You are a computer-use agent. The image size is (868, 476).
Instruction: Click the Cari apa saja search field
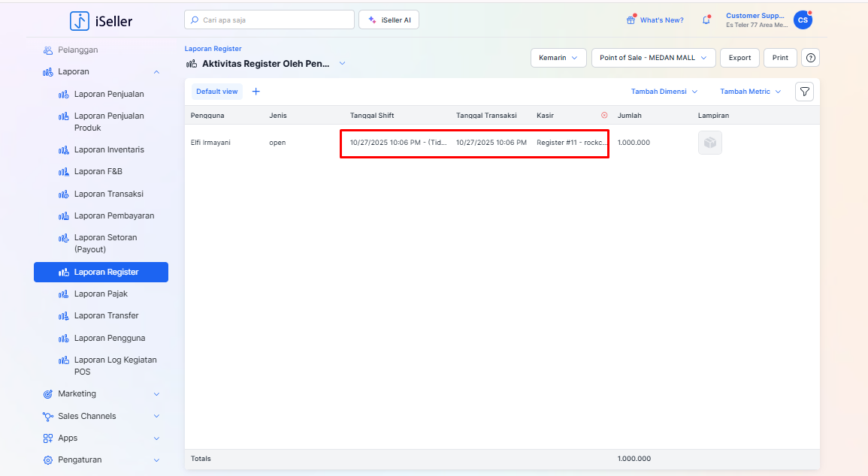[269, 20]
